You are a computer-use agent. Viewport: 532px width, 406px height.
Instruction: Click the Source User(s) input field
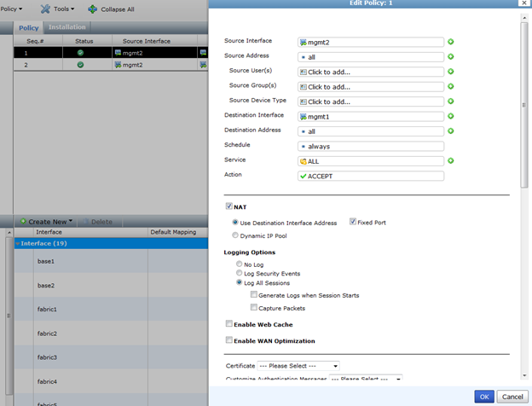(x=371, y=72)
